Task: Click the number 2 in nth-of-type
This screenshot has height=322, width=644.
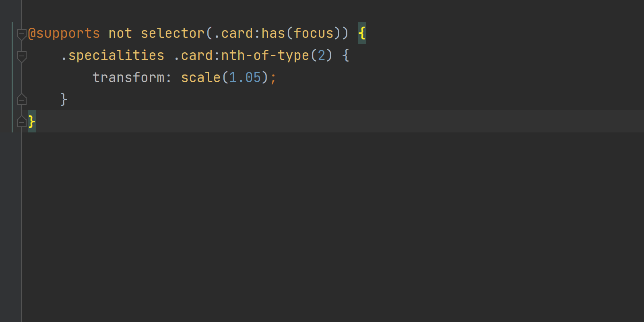Action: pyautogui.click(x=322, y=56)
